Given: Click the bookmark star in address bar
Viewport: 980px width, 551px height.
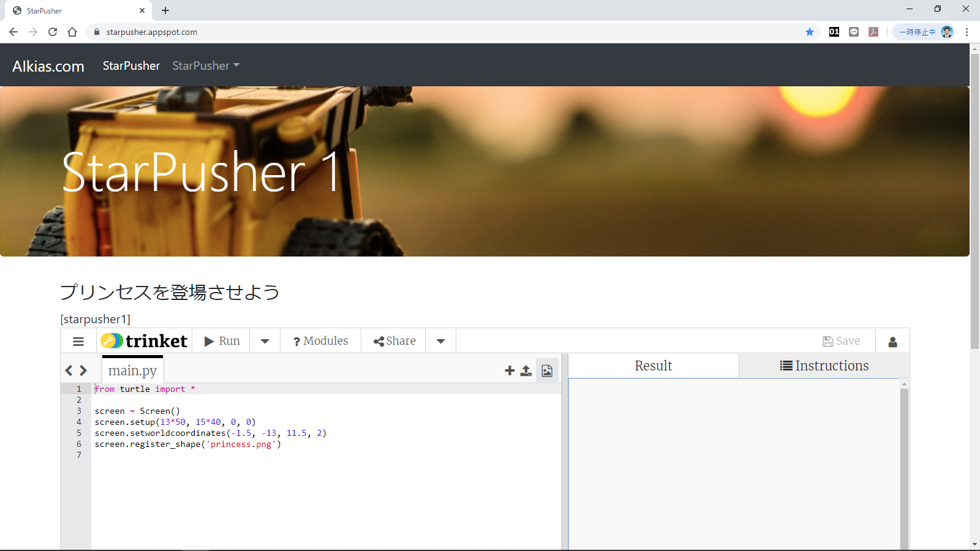Looking at the screenshot, I should point(810,32).
